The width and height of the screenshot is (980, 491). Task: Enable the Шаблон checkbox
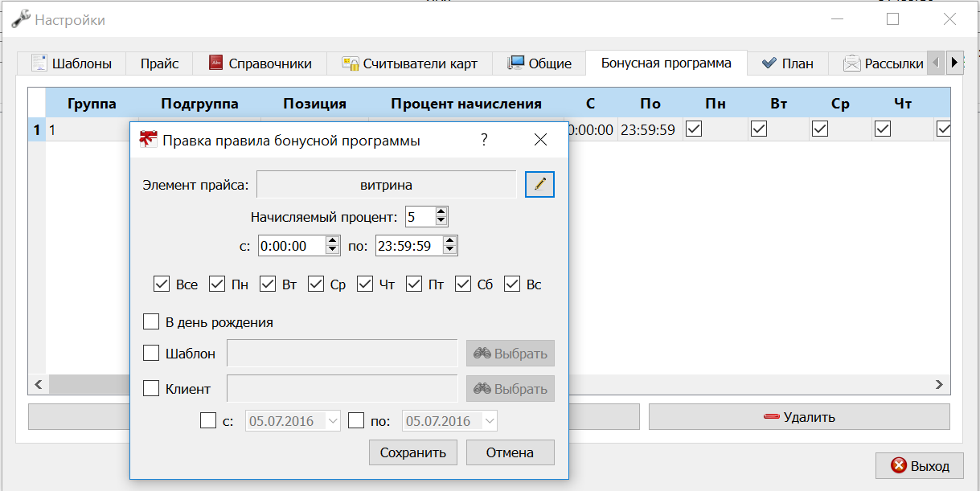point(151,353)
